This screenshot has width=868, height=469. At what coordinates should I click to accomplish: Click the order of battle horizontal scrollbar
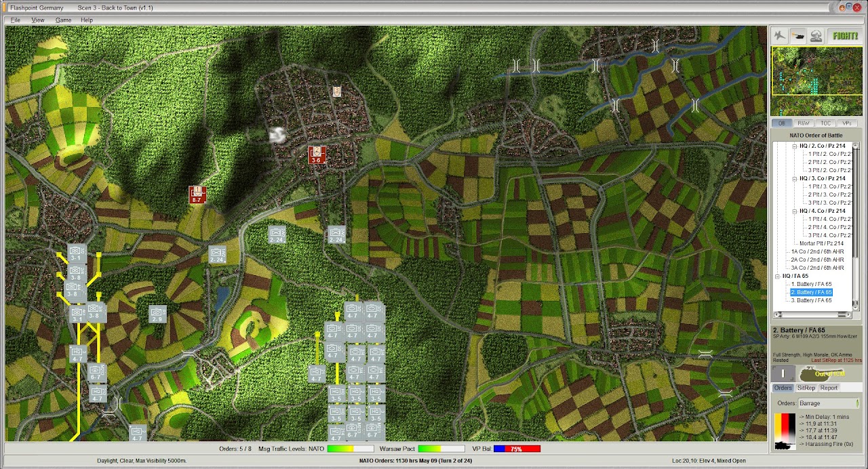[812, 314]
